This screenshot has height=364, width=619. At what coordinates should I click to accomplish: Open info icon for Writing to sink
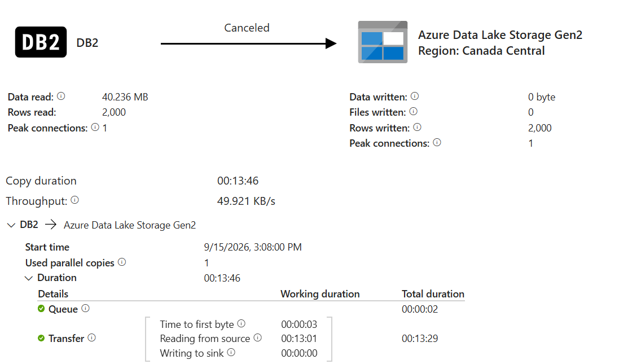coord(231,352)
